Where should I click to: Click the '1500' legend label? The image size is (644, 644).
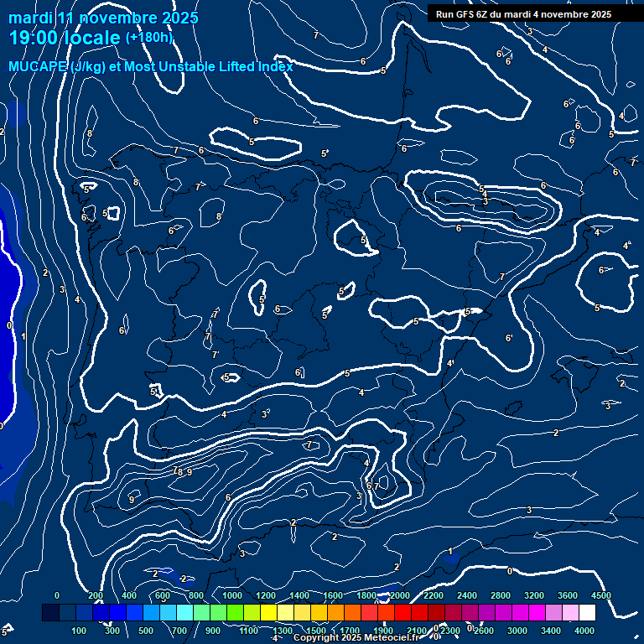pyautogui.click(x=316, y=631)
